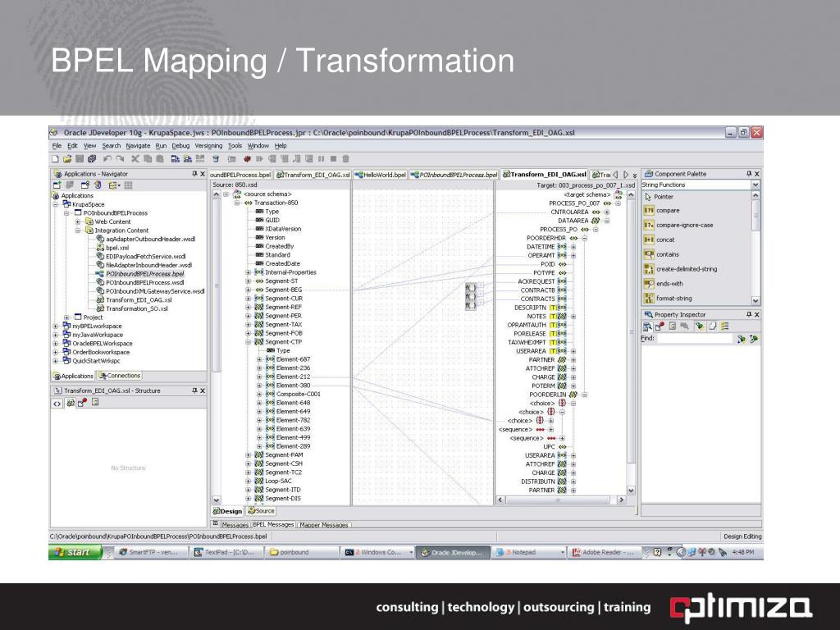Open the String Functions dropdown
The width and height of the screenshot is (840, 630).
click(x=756, y=185)
